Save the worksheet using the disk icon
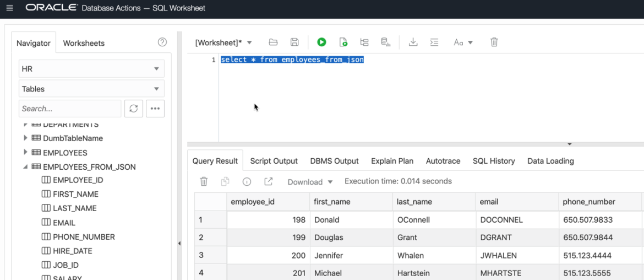Image resolution: width=644 pixels, height=280 pixels. [x=294, y=42]
